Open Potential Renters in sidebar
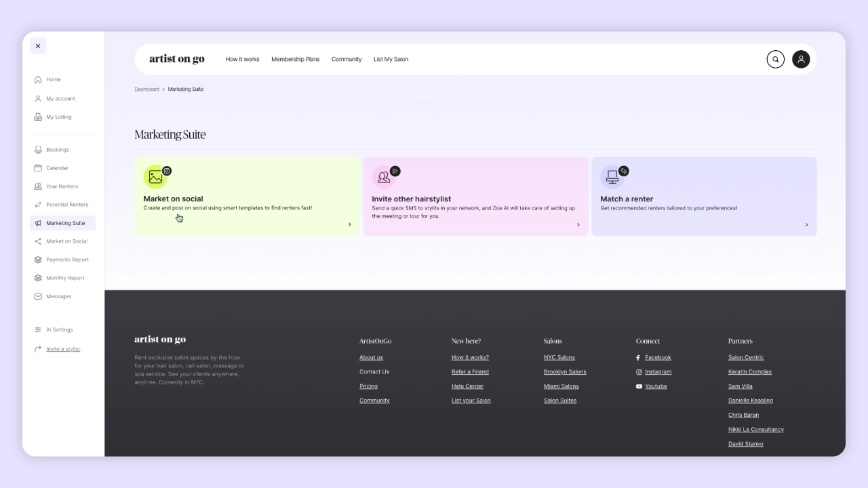Viewport: 868px width, 488px height. point(67,205)
